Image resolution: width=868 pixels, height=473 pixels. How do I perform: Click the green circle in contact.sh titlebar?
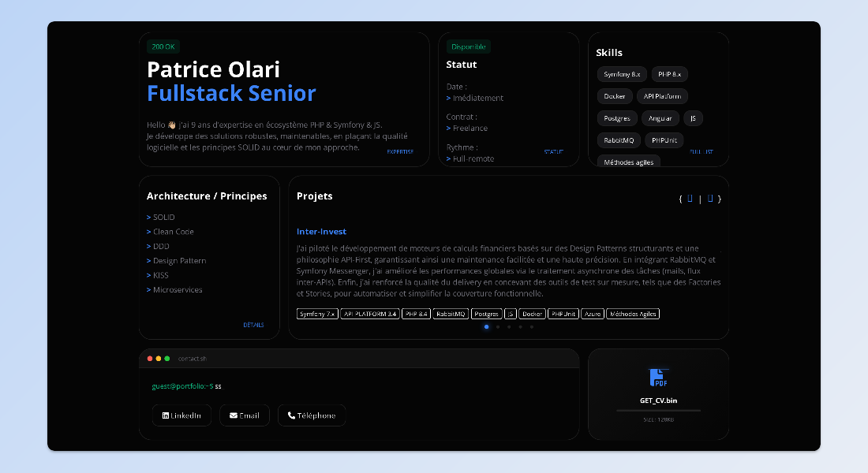point(166,358)
